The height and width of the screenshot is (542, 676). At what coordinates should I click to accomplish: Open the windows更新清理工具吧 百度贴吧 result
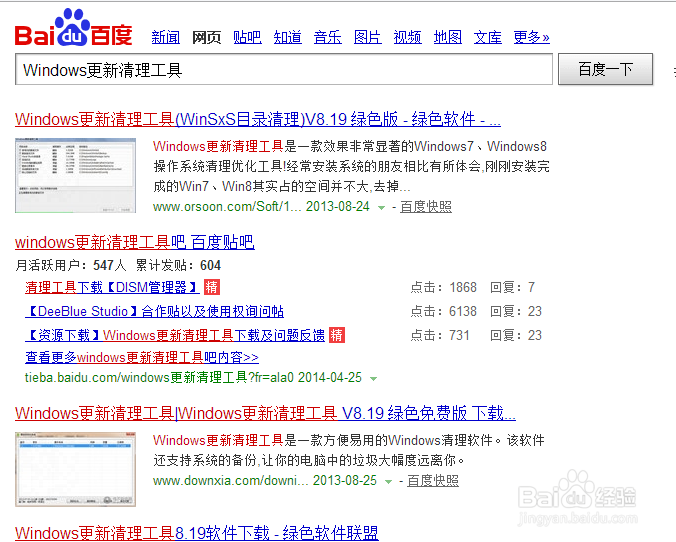135,242
